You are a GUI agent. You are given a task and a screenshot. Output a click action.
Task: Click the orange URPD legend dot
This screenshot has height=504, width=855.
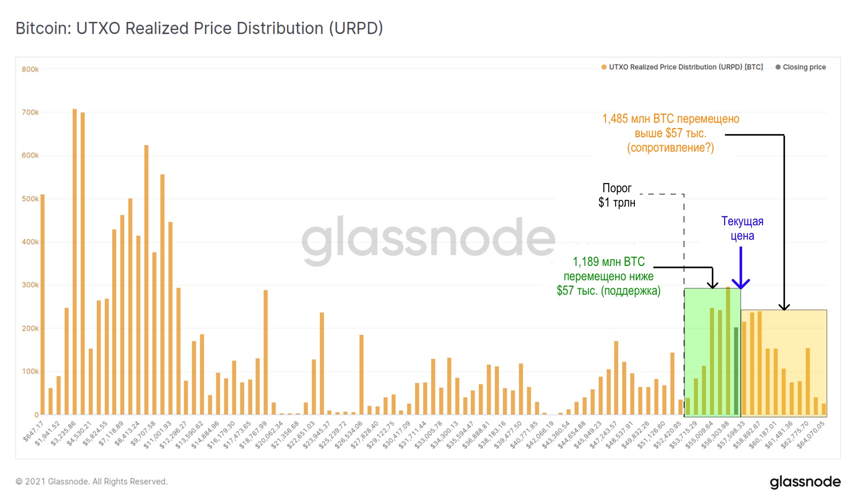[604, 67]
